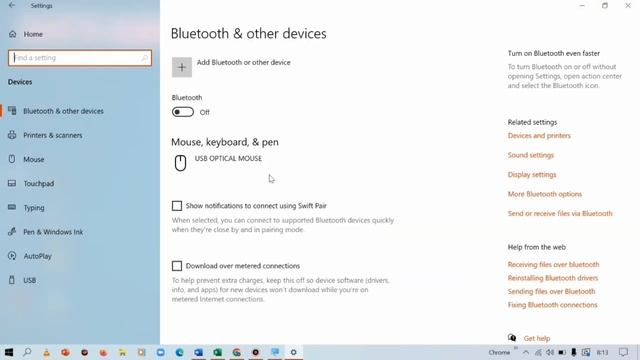Switch to Word in the taskbar
This screenshot has height=360, width=640.
[x=198, y=352]
